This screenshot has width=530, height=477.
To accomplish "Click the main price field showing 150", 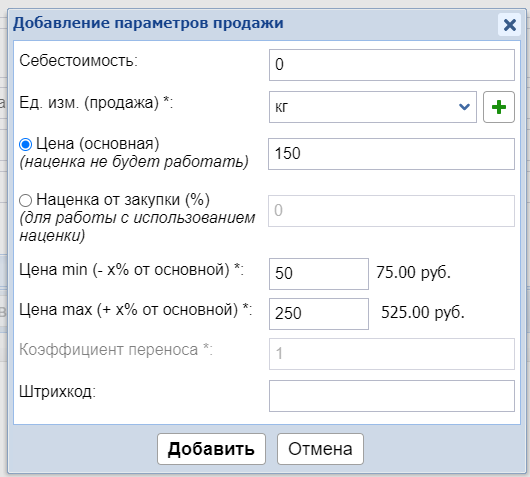I will [x=391, y=154].
